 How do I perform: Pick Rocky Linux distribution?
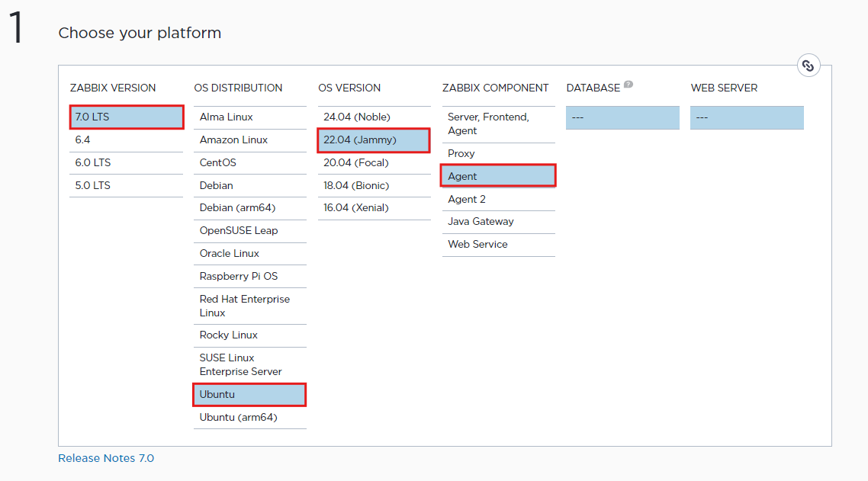point(250,335)
